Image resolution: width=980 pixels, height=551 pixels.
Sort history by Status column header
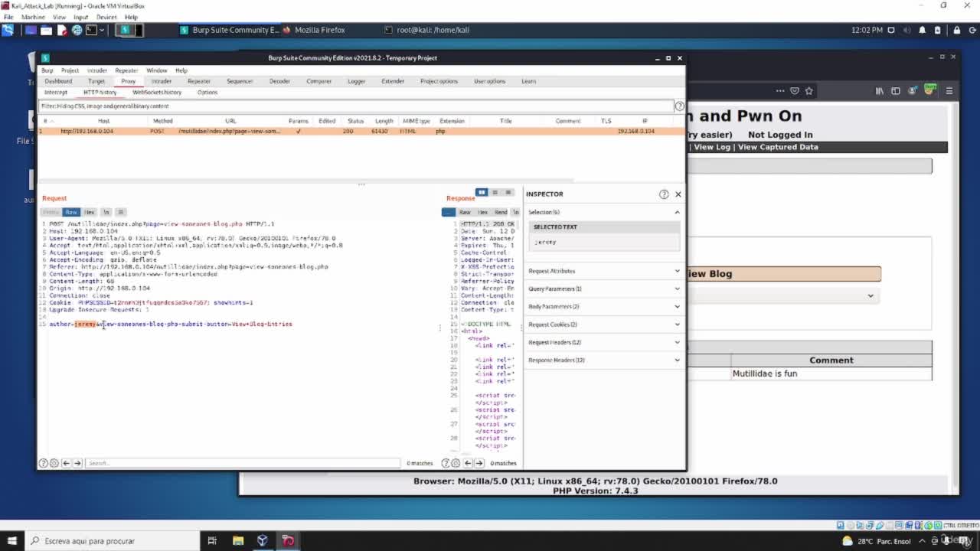tap(355, 121)
